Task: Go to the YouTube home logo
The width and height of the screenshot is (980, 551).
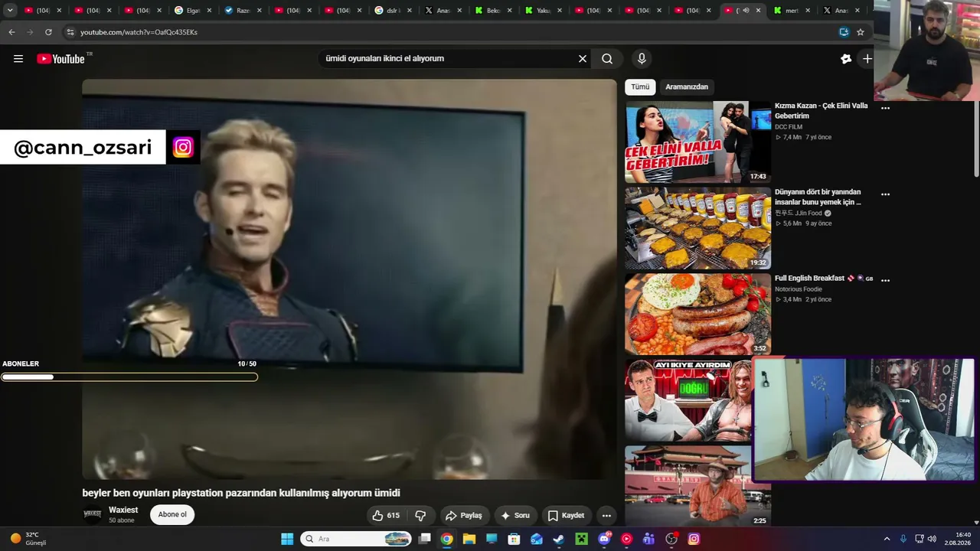Action: click(60, 59)
